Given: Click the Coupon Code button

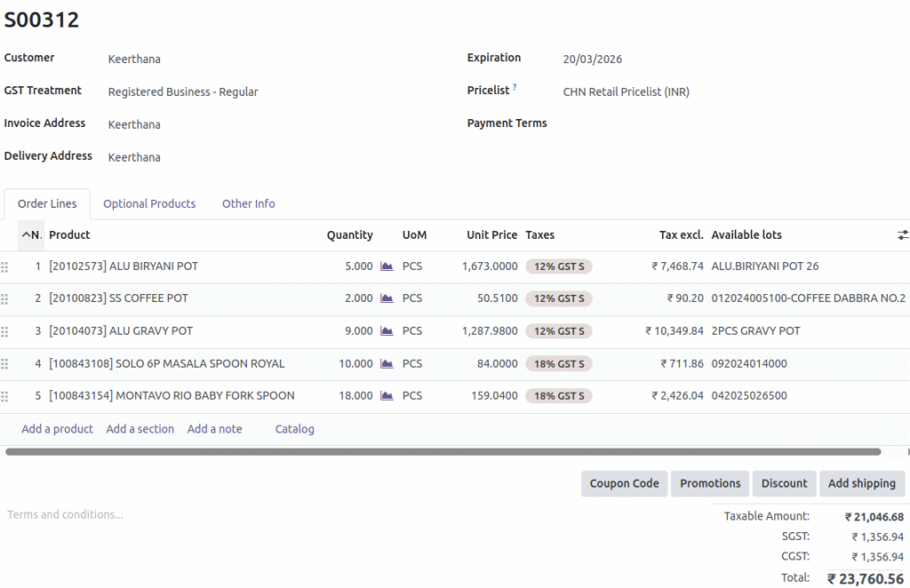Looking at the screenshot, I should 624,483.
